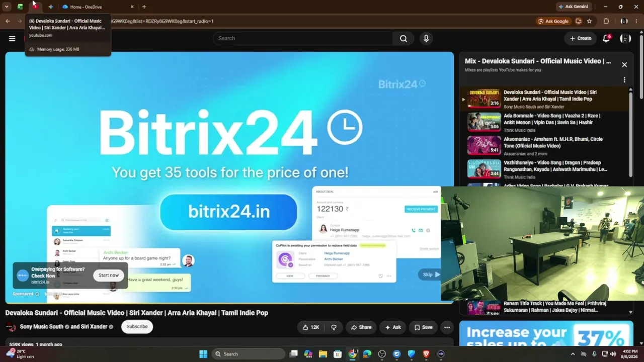The height and width of the screenshot is (362, 644).
Task: Subscribe to Sony Music South
Action: [137, 327]
